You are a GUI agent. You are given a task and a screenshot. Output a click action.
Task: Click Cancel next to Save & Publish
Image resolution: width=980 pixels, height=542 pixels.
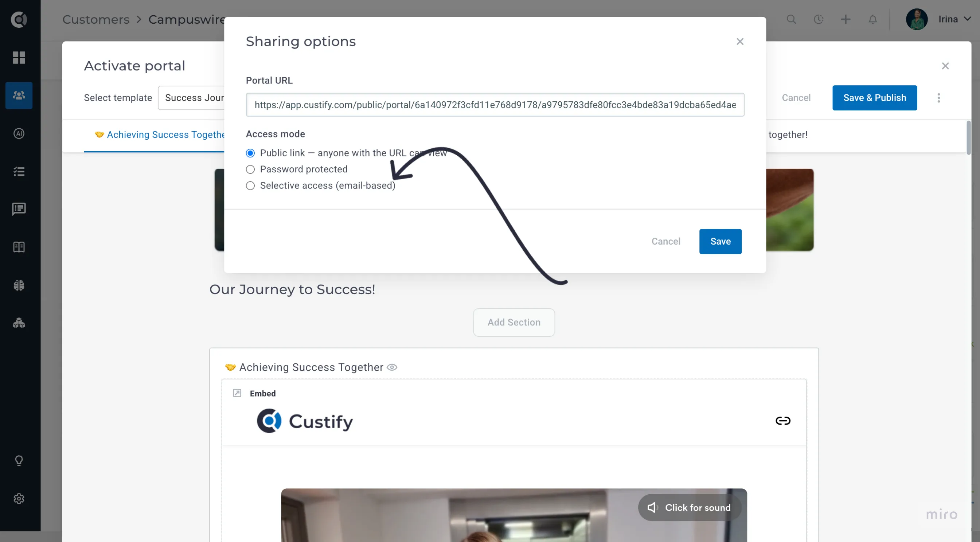pos(796,98)
